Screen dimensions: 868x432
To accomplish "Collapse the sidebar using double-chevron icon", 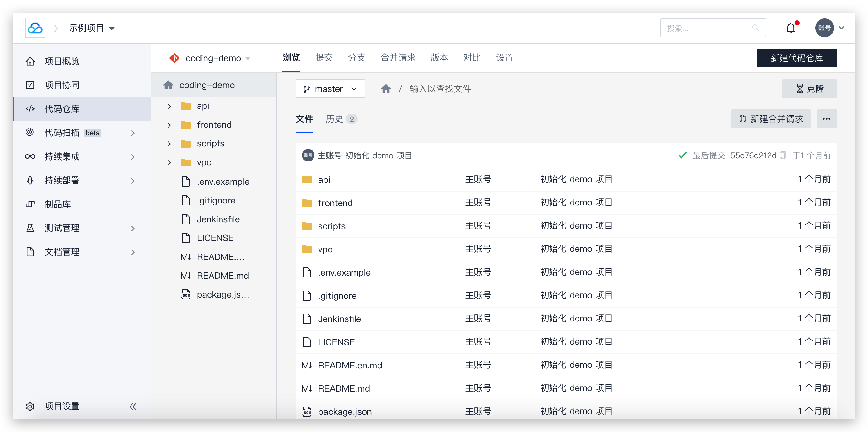I will click(x=133, y=406).
